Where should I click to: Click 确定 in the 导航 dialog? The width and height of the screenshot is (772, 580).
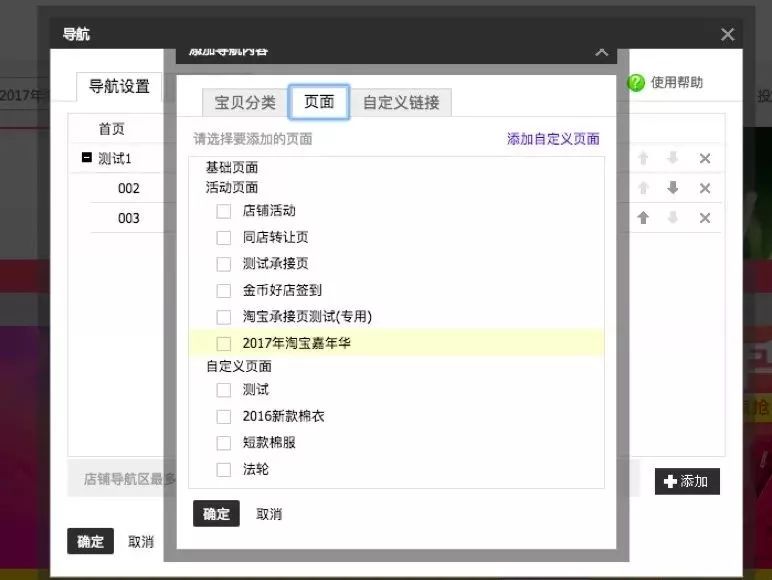click(90, 541)
